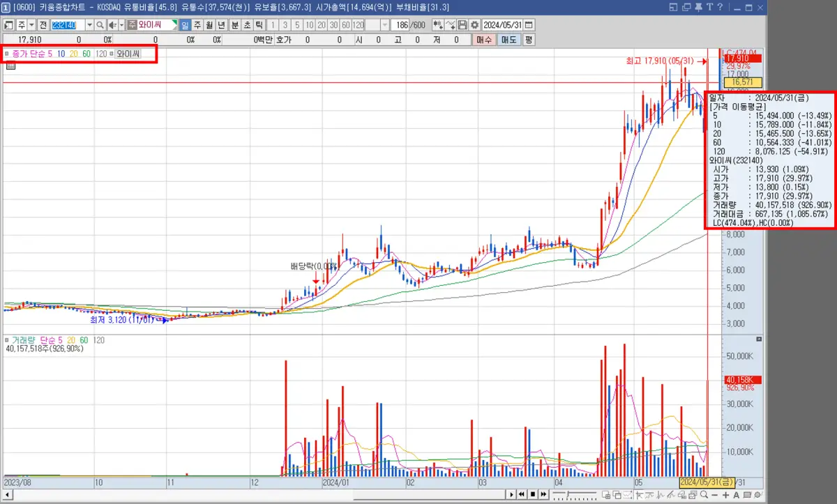Select the monthly (월) period toggle

point(209,24)
